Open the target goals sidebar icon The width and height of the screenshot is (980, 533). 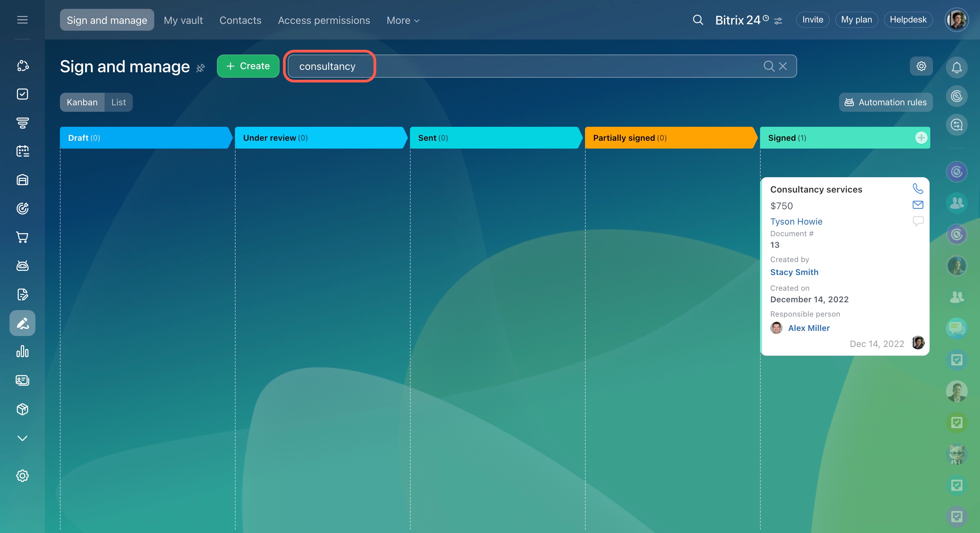pyautogui.click(x=22, y=208)
